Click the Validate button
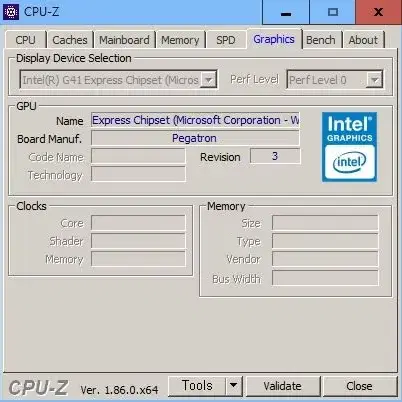The image size is (402, 402). 283,386
